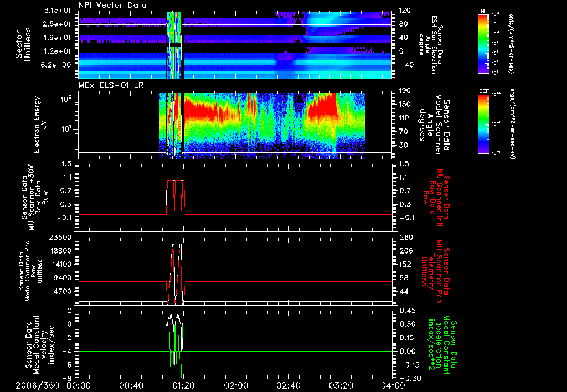Click the 'NF' label above the color bar

[x=483, y=11]
